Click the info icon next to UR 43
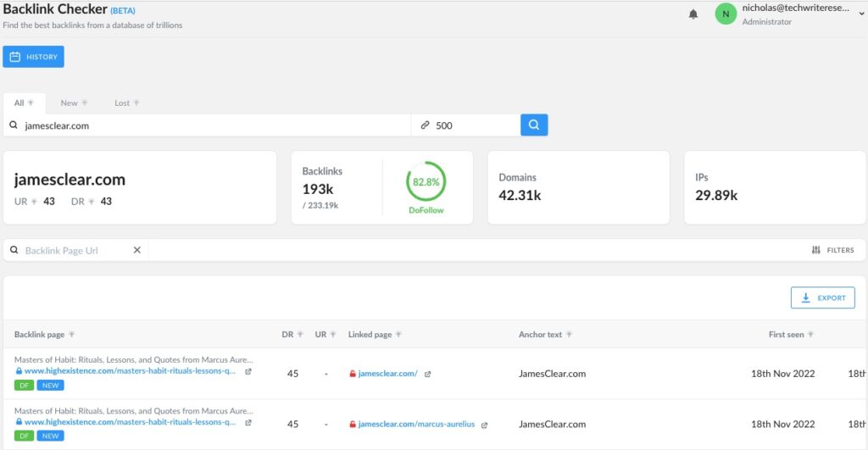This screenshot has height=450, width=868. tap(34, 202)
